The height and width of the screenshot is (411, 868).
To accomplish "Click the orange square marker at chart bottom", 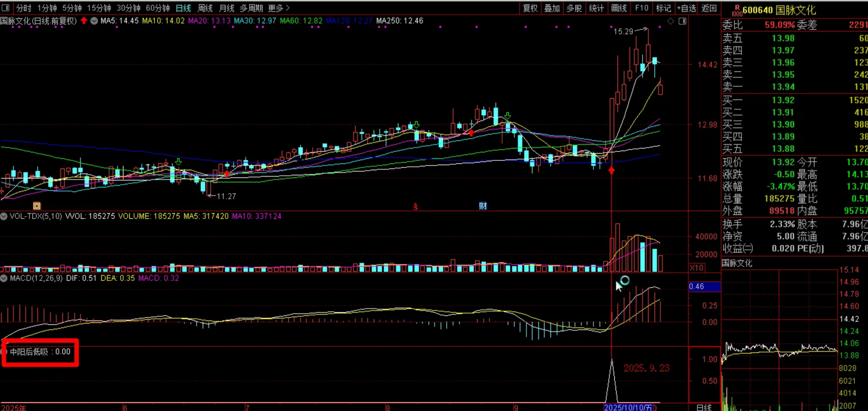I will pos(37,206).
